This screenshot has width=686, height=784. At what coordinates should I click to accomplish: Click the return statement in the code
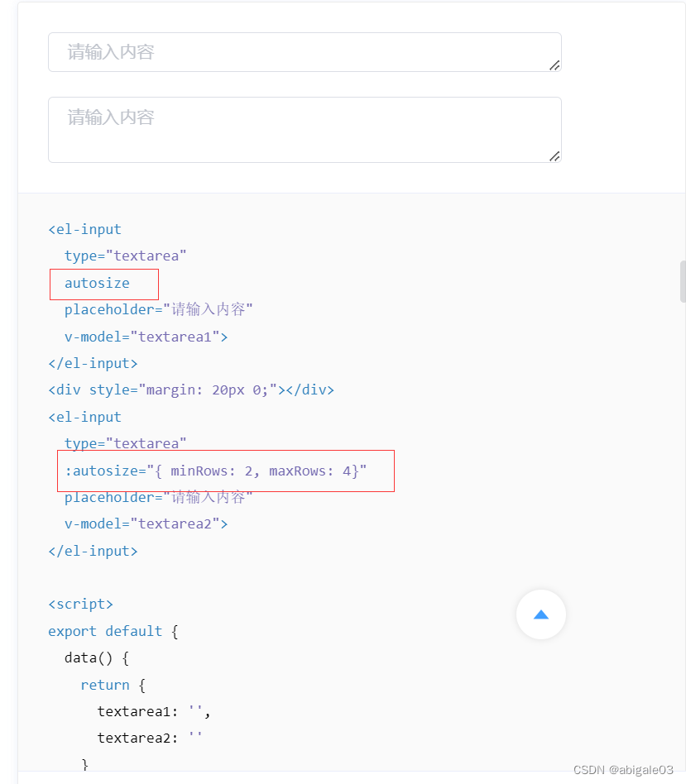113,685
